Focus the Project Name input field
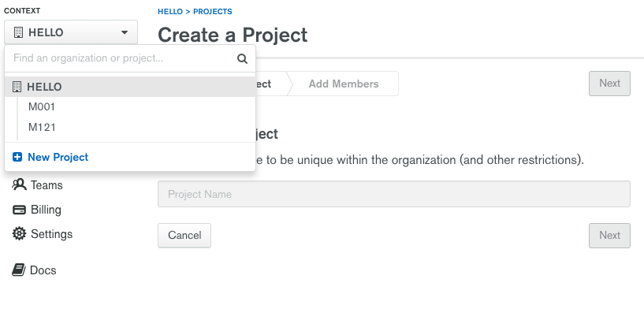644x320 pixels. click(x=393, y=194)
